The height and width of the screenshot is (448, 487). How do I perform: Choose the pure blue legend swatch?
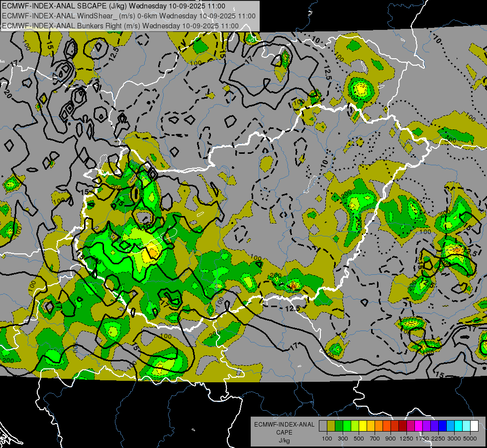click(x=443, y=426)
